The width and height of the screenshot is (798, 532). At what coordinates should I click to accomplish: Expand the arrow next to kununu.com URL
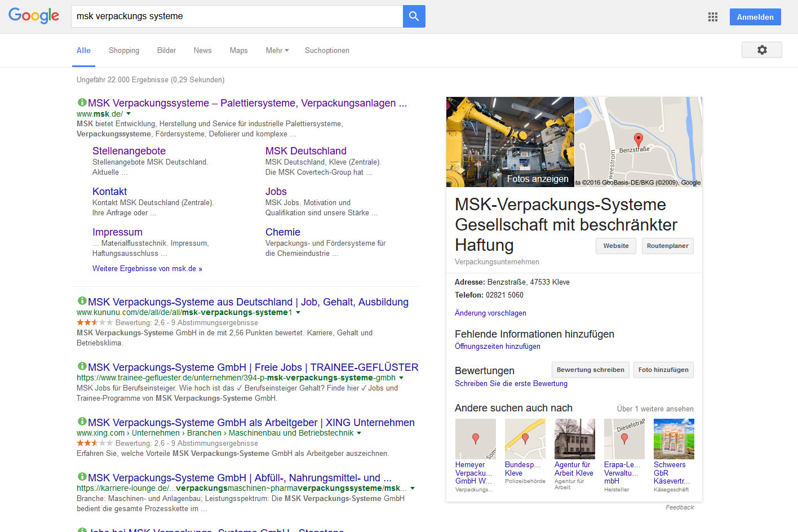[298, 312]
